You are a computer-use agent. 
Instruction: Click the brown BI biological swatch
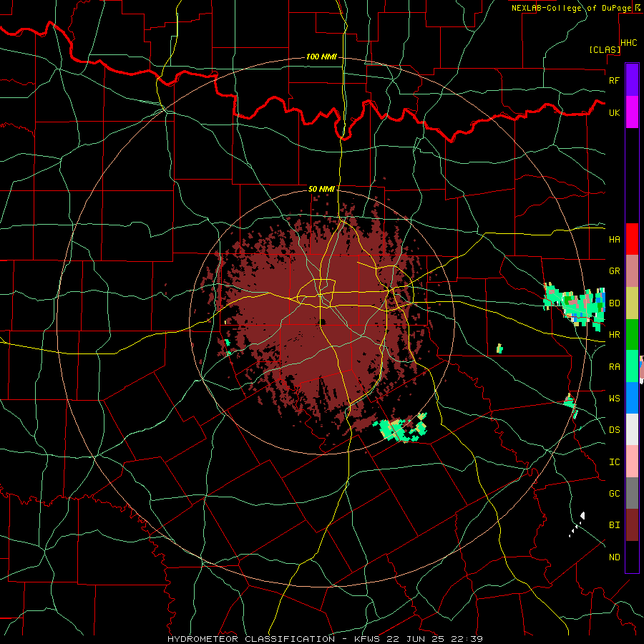632,525
